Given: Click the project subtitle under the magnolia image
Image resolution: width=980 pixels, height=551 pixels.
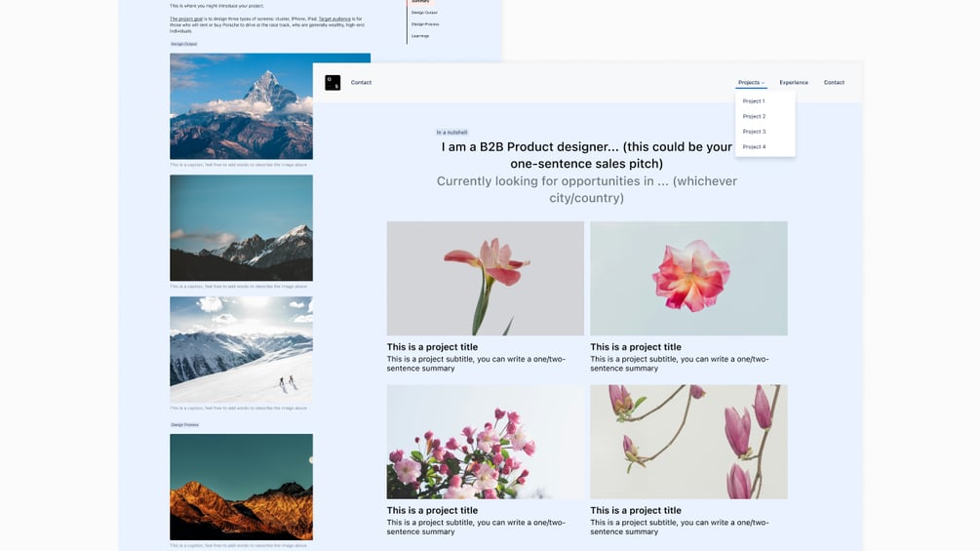Looking at the screenshot, I should (x=680, y=528).
